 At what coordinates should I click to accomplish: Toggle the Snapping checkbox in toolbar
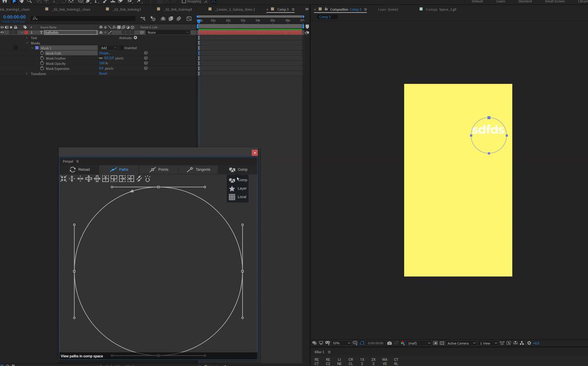pyautogui.click(x=184, y=1)
